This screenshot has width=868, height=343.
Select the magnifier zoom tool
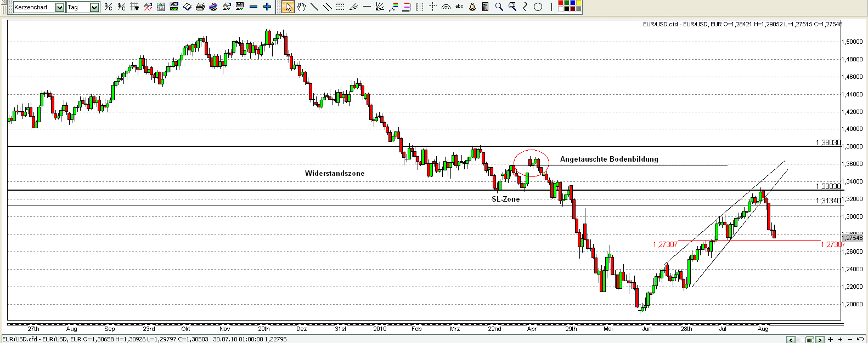pos(499,7)
